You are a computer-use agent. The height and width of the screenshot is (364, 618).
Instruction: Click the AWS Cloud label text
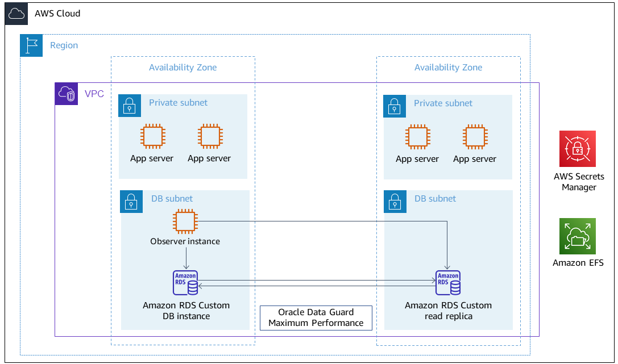pyautogui.click(x=58, y=14)
